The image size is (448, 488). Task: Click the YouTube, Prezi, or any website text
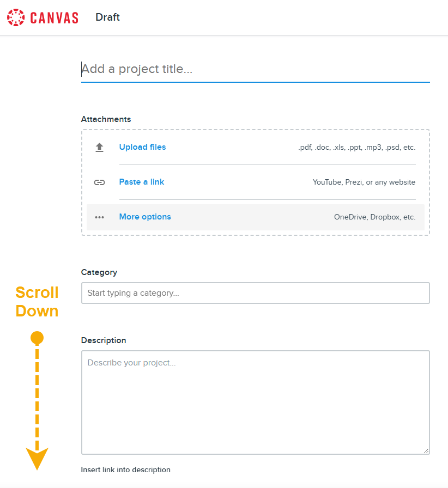coord(364,182)
